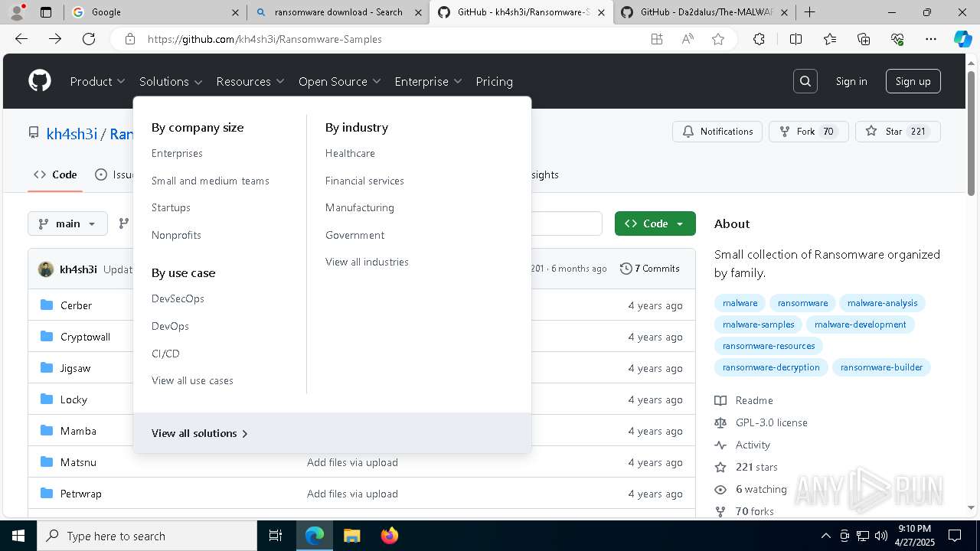Select Startups menu item
Image resolution: width=980 pixels, height=551 pixels.
click(x=171, y=207)
